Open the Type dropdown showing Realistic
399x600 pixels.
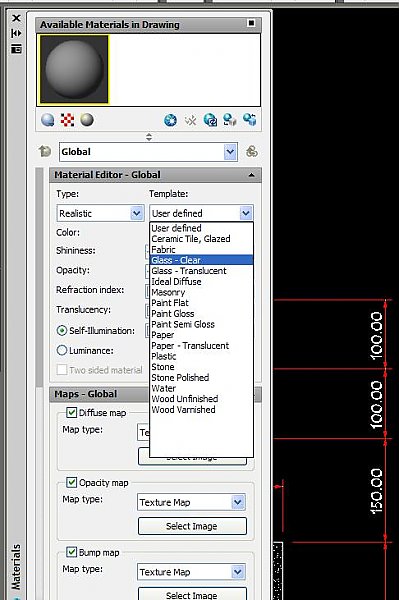[x=101, y=213]
